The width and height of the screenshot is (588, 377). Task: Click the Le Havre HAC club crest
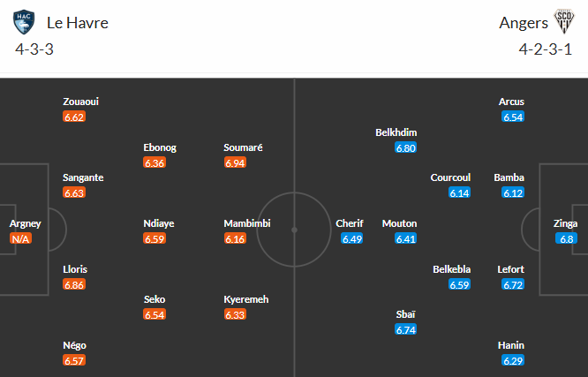pos(24,22)
